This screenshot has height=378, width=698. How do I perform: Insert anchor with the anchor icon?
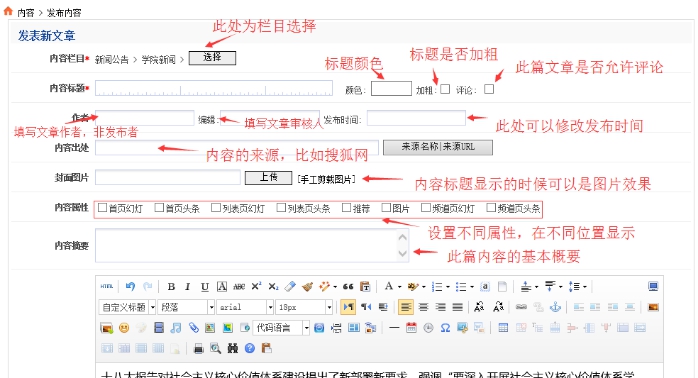[556, 307]
